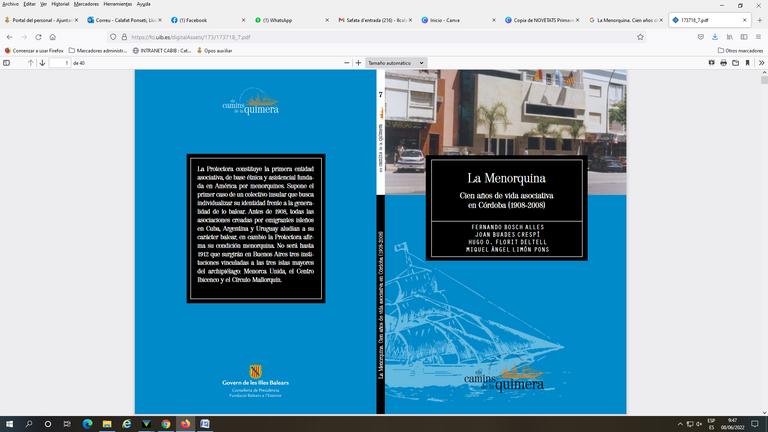Show hidden system tray icons
The image size is (768, 432).
point(680,424)
